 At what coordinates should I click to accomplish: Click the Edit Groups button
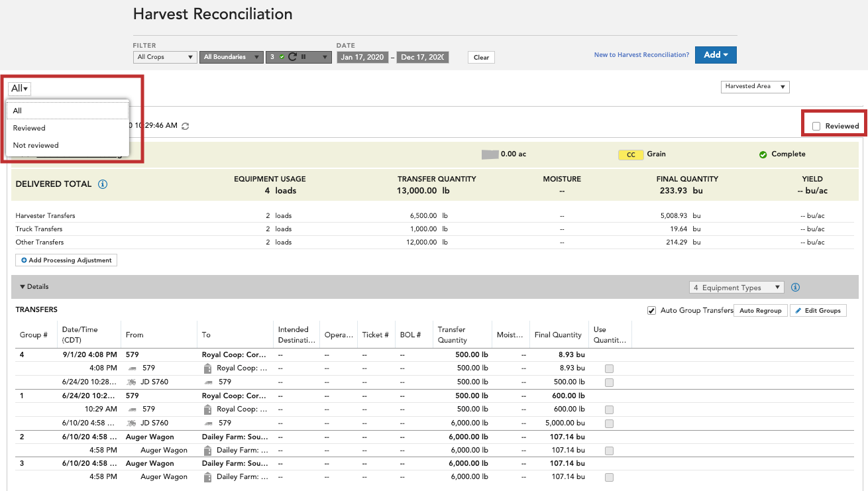(x=818, y=310)
